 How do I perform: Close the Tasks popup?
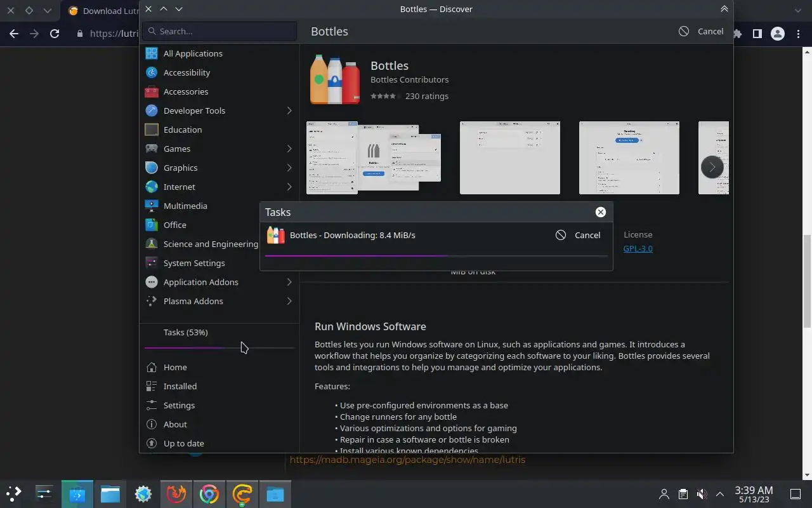coord(601,212)
